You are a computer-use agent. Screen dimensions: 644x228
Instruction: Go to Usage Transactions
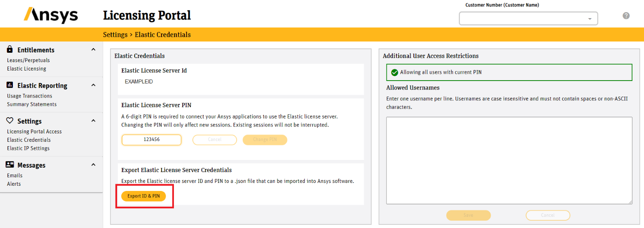click(x=29, y=96)
